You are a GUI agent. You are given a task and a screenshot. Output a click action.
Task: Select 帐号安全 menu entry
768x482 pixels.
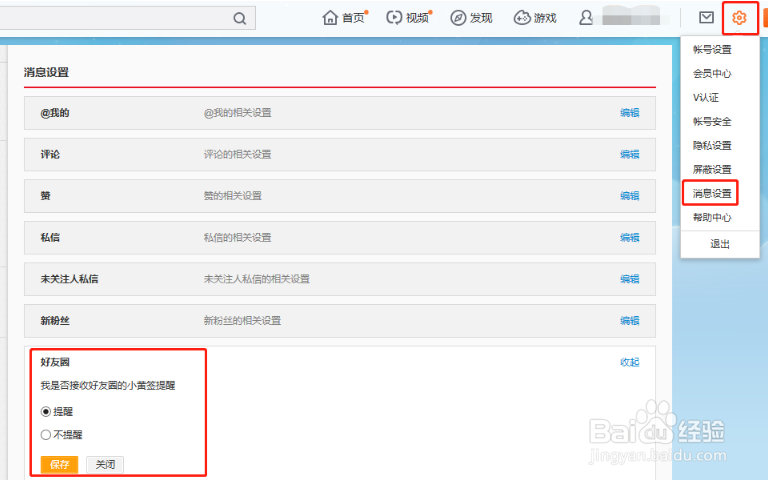click(x=712, y=121)
